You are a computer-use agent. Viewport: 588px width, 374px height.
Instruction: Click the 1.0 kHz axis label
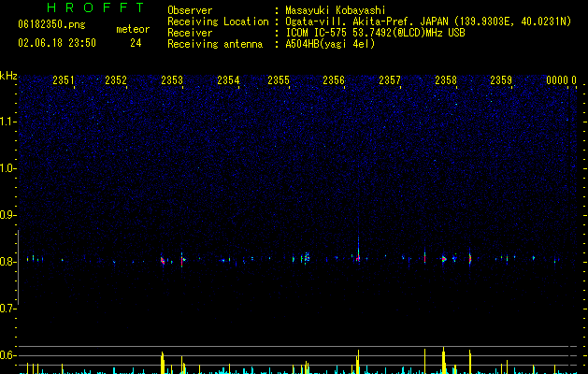[7, 168]
